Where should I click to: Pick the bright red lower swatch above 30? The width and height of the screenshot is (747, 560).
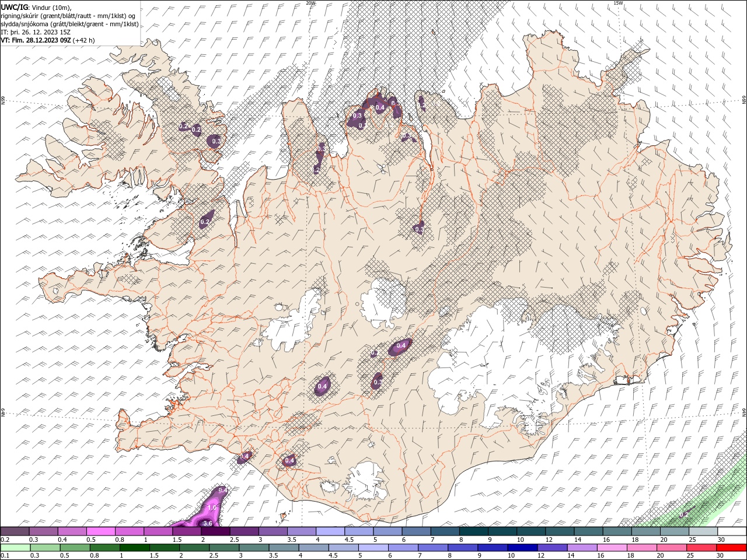click(x=732, y=548)
